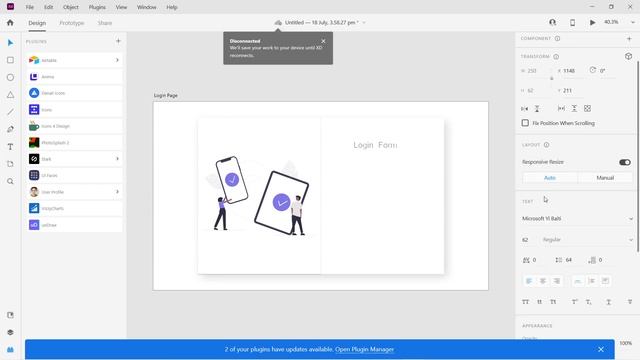Click the Component info icon
The image size is (640, 360).
(x=557, y=38)
